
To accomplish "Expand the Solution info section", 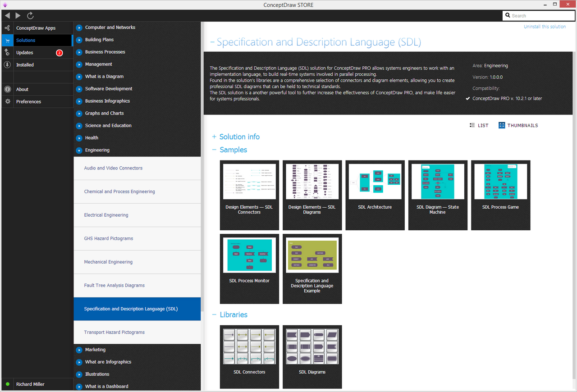I will click(215, 137).
